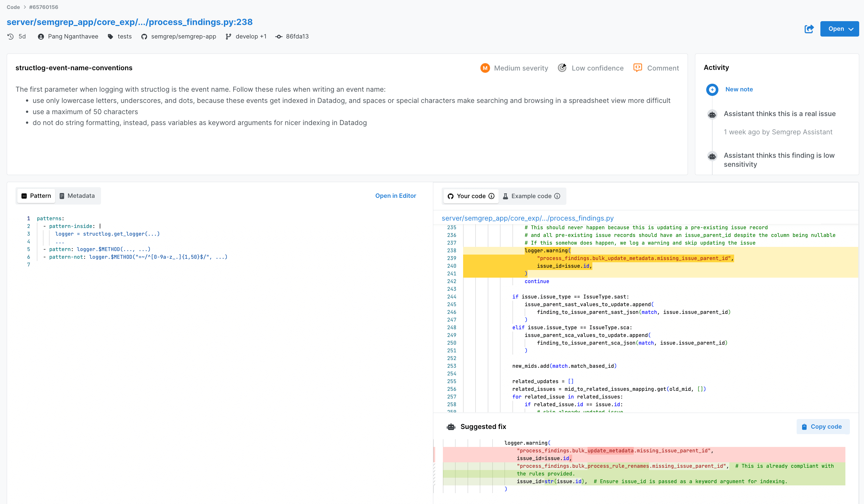Click the GitHub icon beside semgrep/semgrep-app
The image size is (864, 504).
click(x=144, y=36)
